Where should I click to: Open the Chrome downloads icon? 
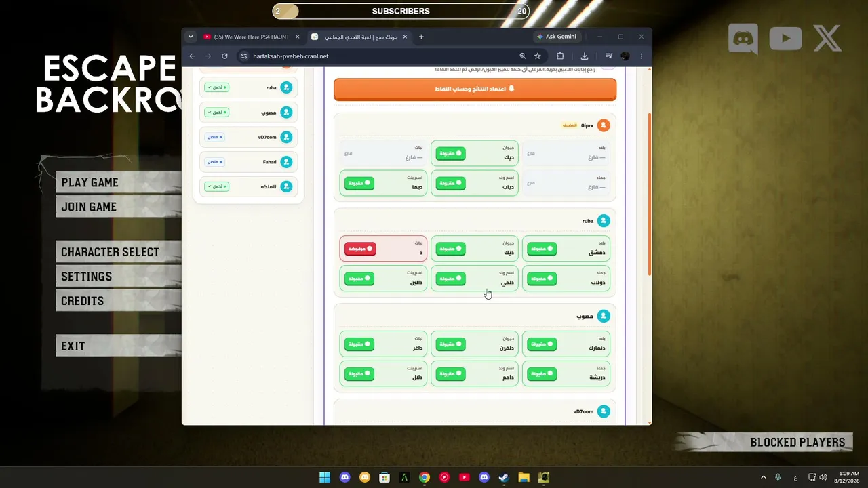pos(585,56)
